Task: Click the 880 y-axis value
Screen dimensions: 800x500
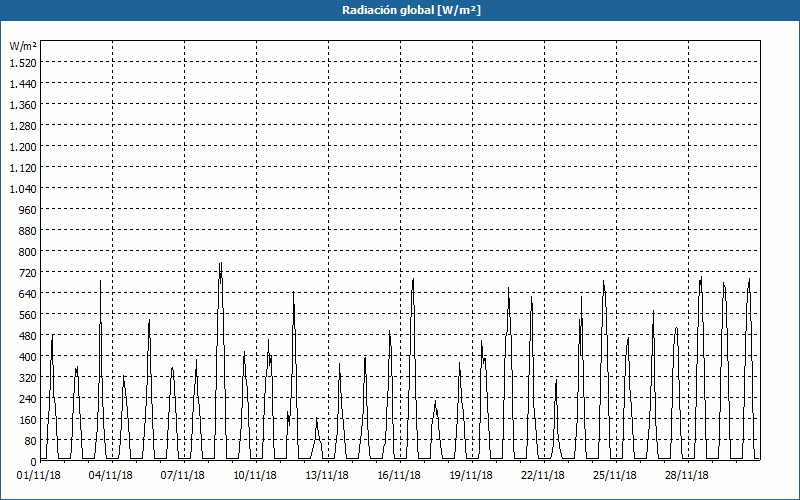Action: [28, 231]
